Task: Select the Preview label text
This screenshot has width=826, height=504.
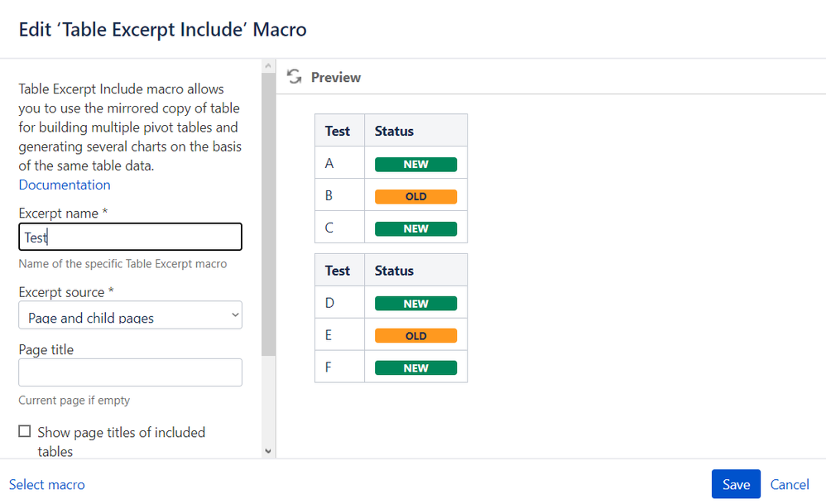Action: [x=336, y=77]
